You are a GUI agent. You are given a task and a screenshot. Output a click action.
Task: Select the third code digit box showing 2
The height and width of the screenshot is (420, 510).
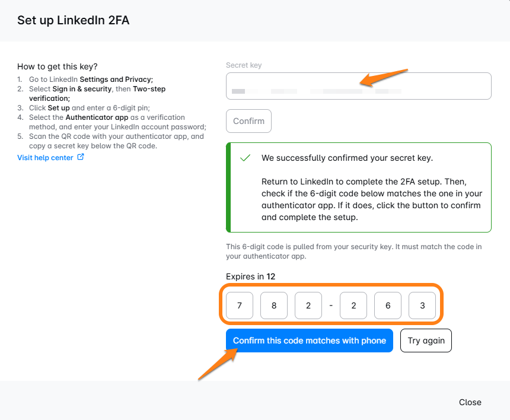(x=308, y=306)
